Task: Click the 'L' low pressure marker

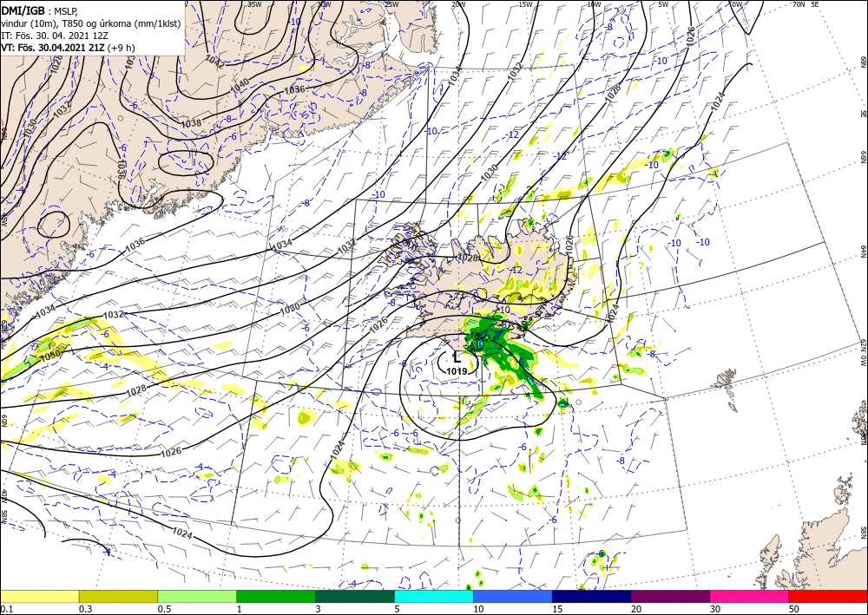Action: click(x=457, y=358)
